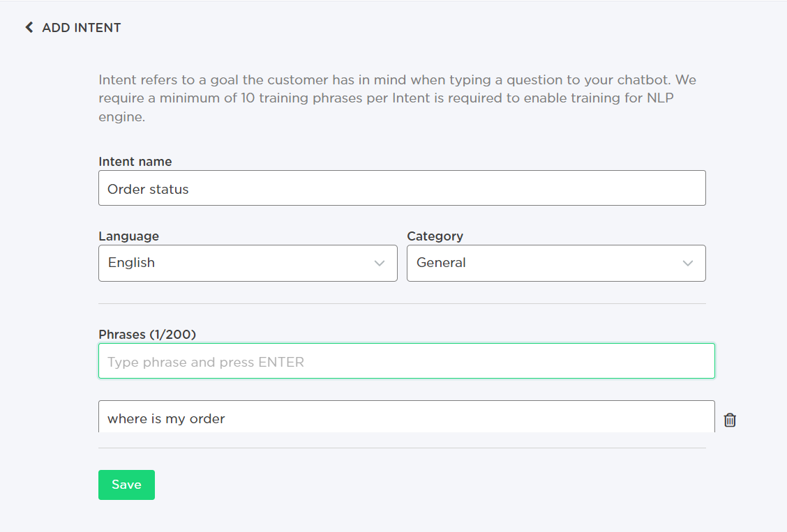Click the back chevron beside ADD INTENT
Screen dimensions: 787x532
(29, 28)
